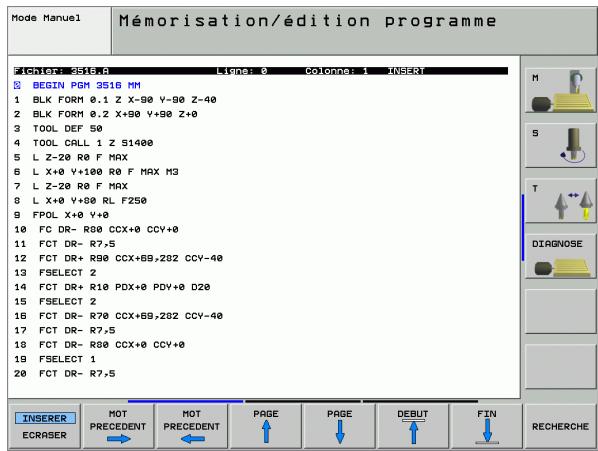Select line 9 FPOL X+0 Y+0
This screenshot has width=598, height=451.
click(x=61, y=215)
